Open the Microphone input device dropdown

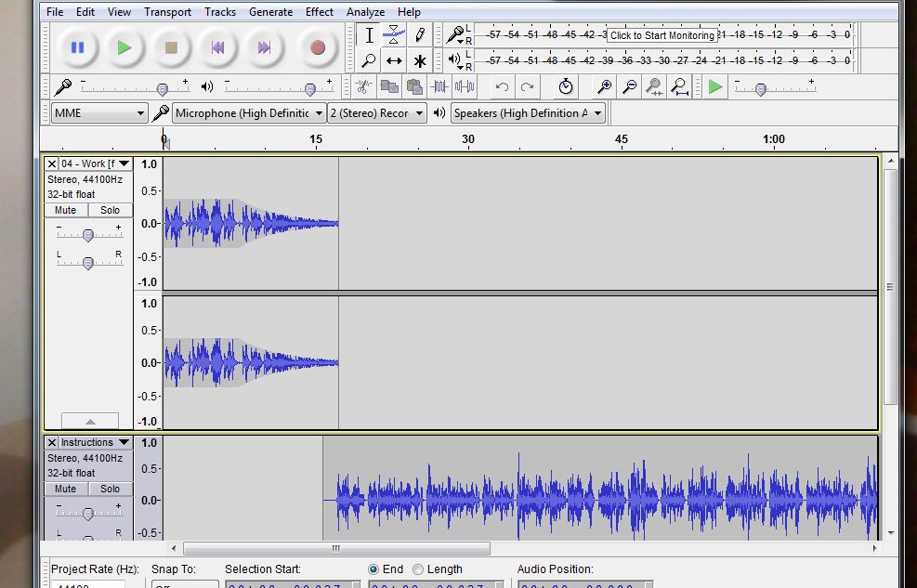pyautogui.click(x=249, y=112)
